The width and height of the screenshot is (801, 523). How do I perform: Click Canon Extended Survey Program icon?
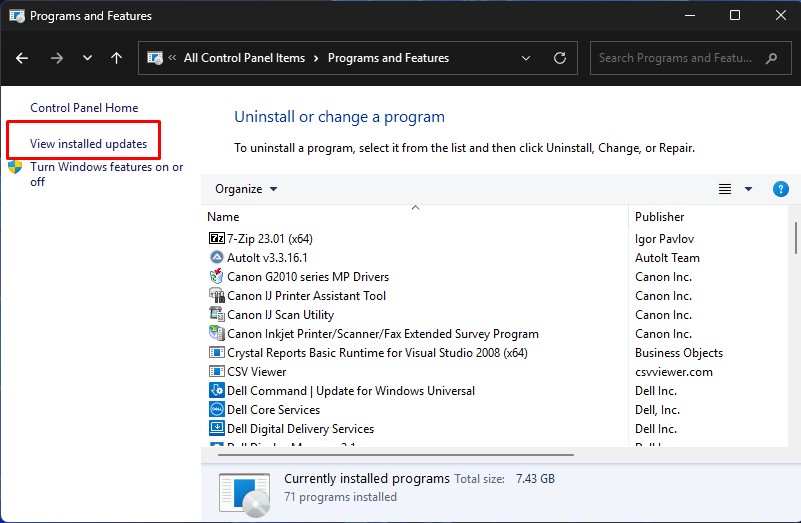pos(217,333)
